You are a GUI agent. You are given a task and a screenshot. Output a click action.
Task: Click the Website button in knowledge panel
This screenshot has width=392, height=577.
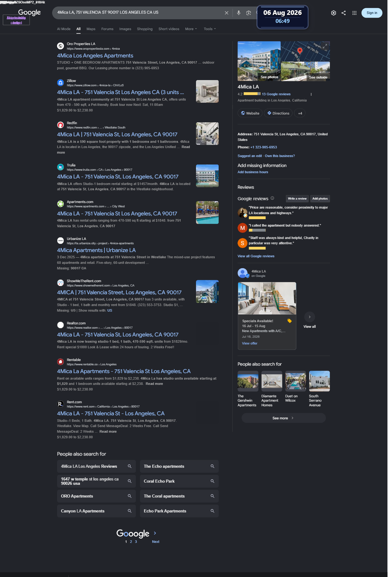point(250,113)
